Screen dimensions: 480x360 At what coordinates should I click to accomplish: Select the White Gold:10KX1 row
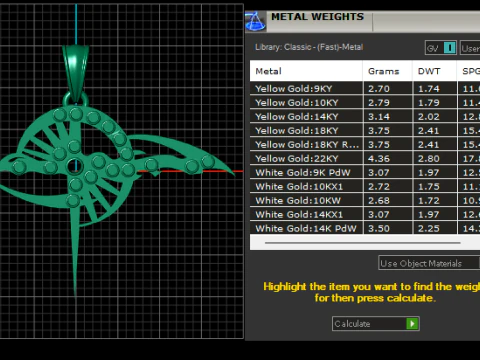(x=365, y=187)
